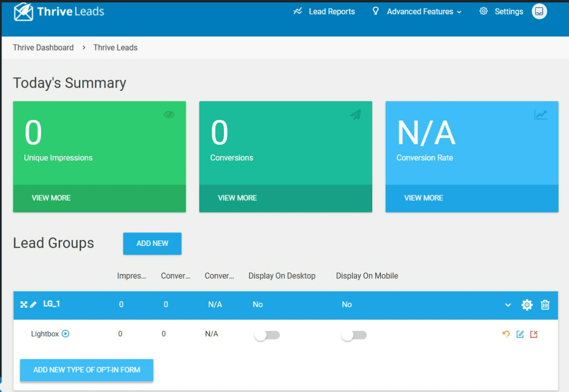The height and width of the screenshot is (392, 569).
Task: Go to Settings in the top navigation
Action: point(502,11)
